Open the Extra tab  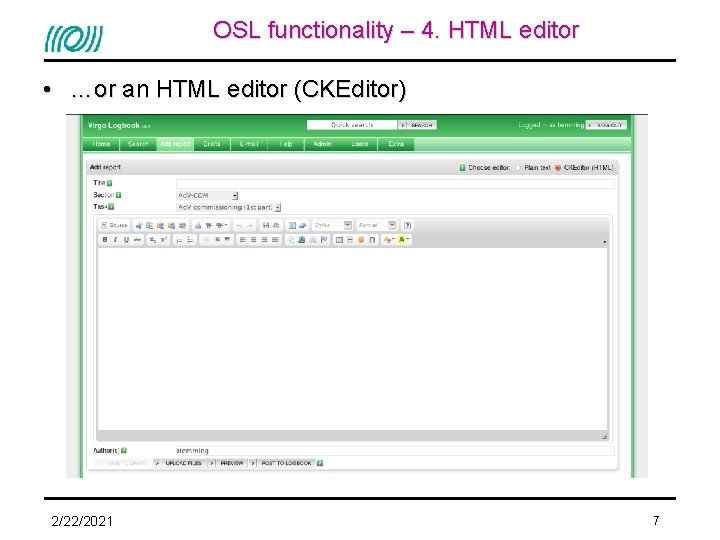(396, 144)
